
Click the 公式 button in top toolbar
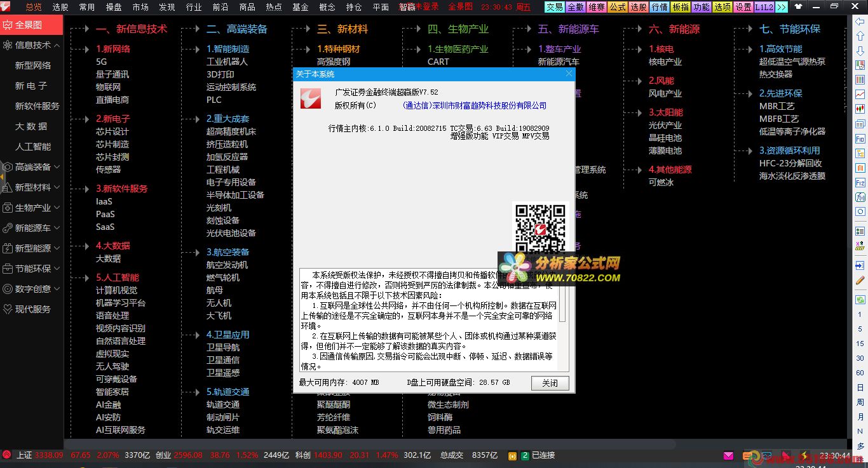coord(618,7)
